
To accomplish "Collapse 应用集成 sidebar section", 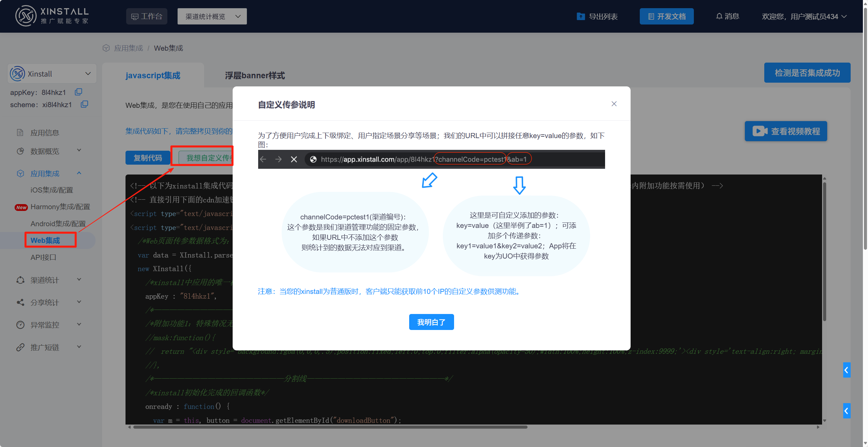I will pyautogui.click(x=49, y=173).
